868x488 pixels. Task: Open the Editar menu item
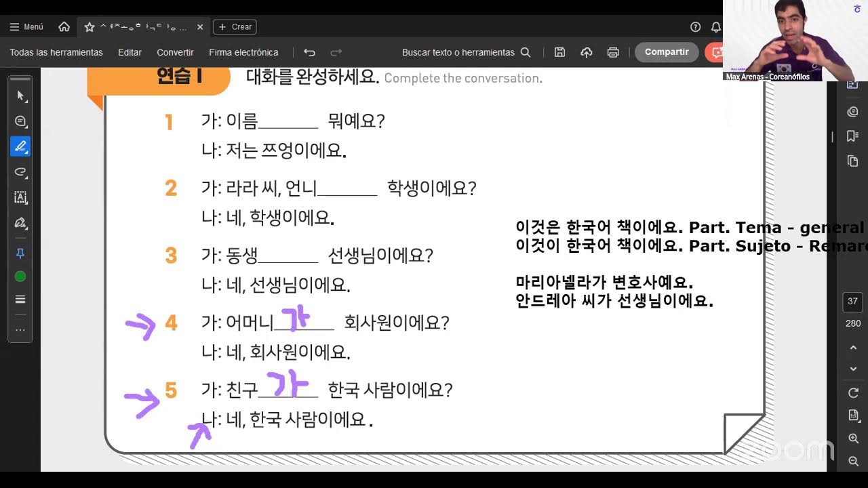click(x=130, y=52)
